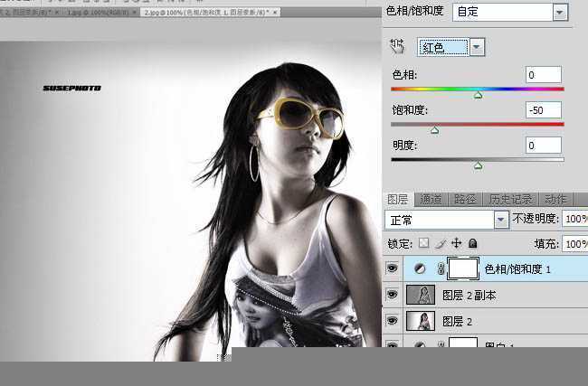Screen dimensions: 588x386
Task: Select the layer named 图层 2
Action: (x=457, y=322)
